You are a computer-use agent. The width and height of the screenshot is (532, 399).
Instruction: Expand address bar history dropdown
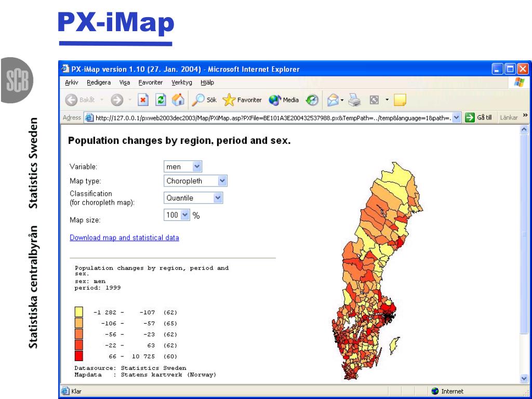pos(457,117)
